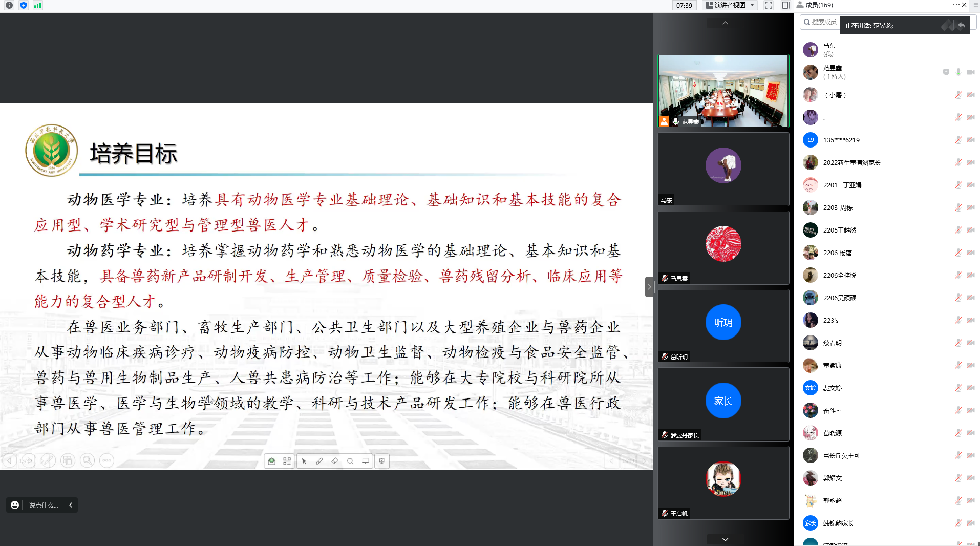The image size is (980, 546).
Task: Open the magnifier zoom tool
Action: pos(350,461)
